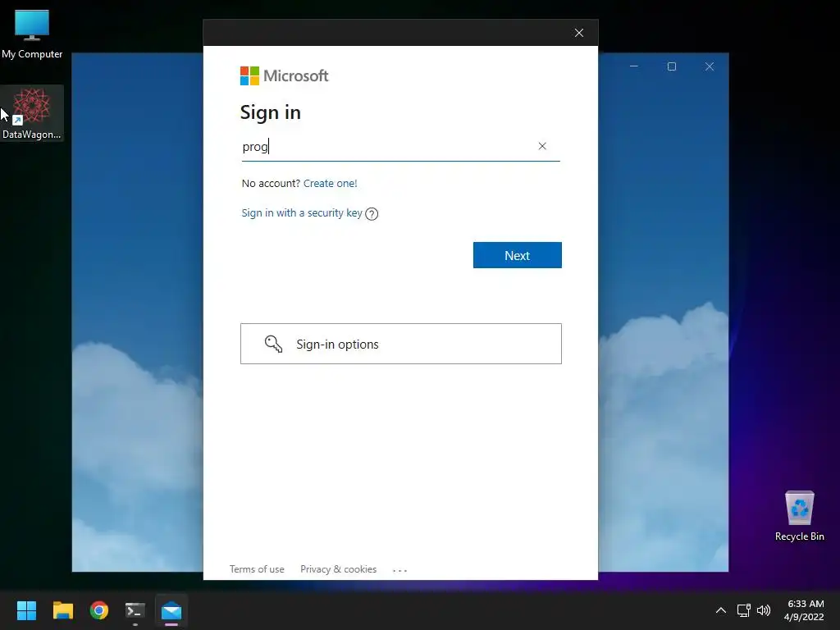
Task: Click the Microsoft logo
Action: (x=284, y=76)
